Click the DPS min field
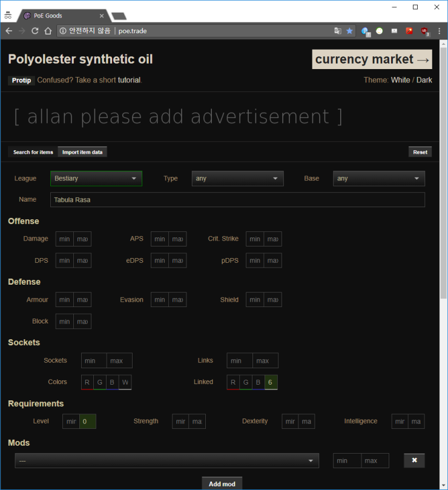 [65, 260]
